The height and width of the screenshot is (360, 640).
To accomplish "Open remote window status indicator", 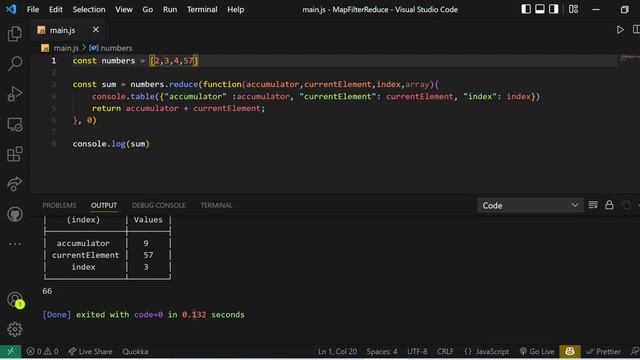I will [11, 351].
